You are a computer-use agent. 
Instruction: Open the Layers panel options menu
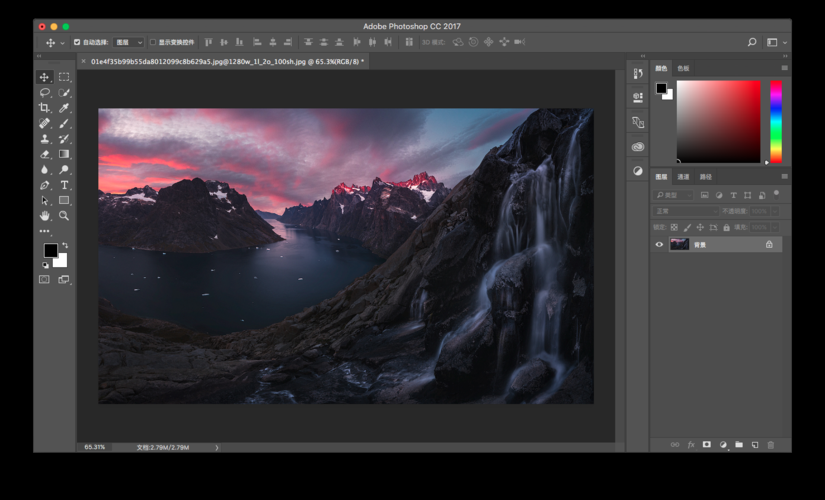coord(784,177)
